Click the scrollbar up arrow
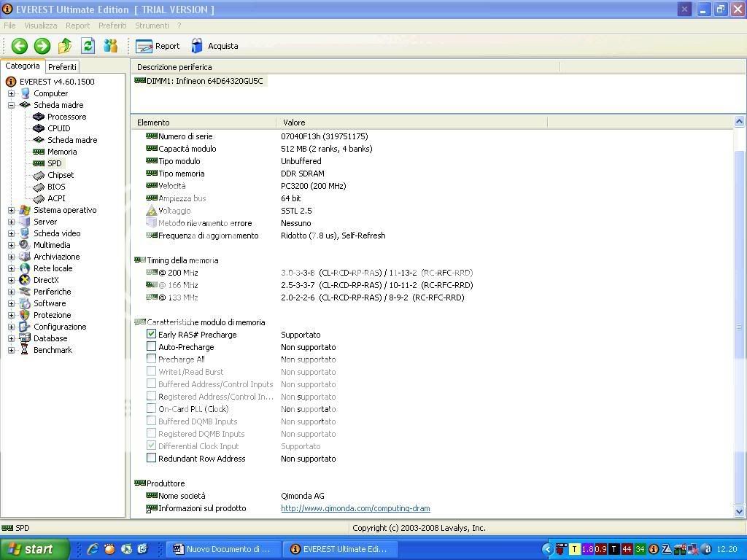Viewport: 747px width, 560px height. click(x=739, y=122)
